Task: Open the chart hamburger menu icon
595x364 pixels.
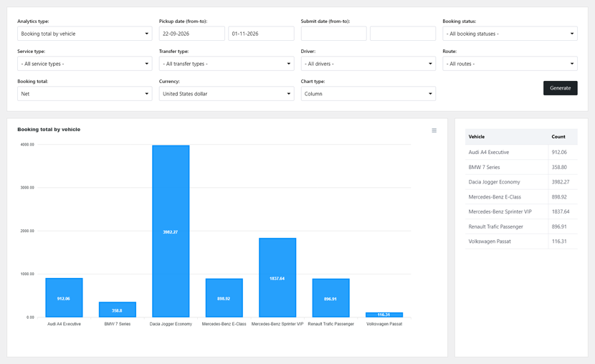Action: 434,130
